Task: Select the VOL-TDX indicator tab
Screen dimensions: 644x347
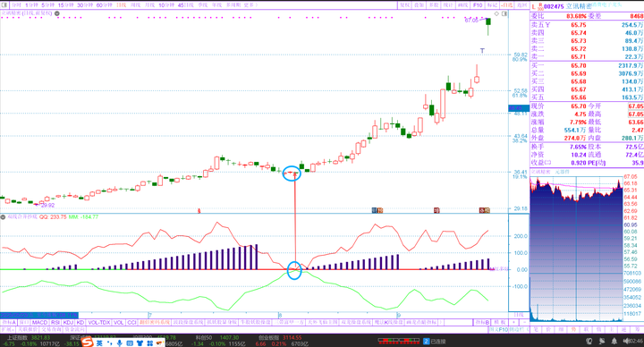Action: coord(99,322)
